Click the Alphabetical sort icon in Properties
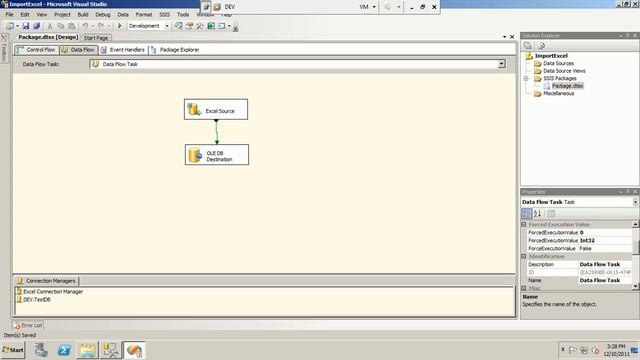This screenshot has width=640, height=360. tap(538, 213)
